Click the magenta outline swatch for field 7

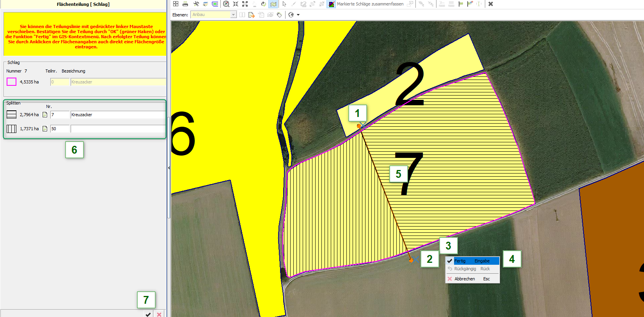tap(11, 82)
